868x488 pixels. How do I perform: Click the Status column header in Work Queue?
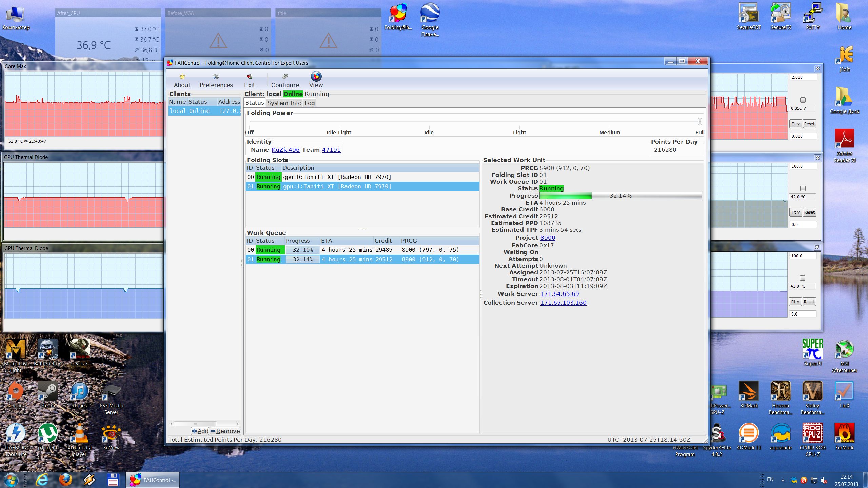[265, 241]
